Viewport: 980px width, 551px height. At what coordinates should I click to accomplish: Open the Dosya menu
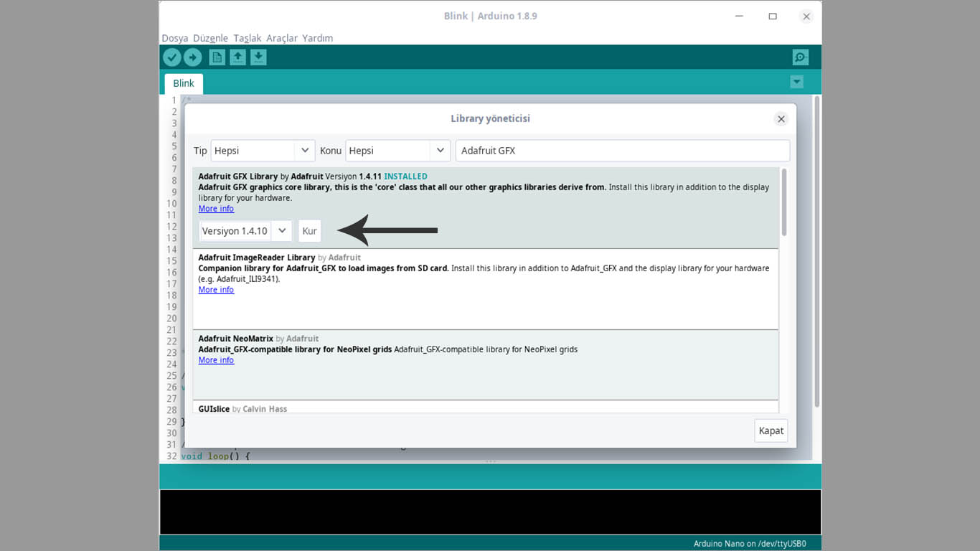(175, 38)
